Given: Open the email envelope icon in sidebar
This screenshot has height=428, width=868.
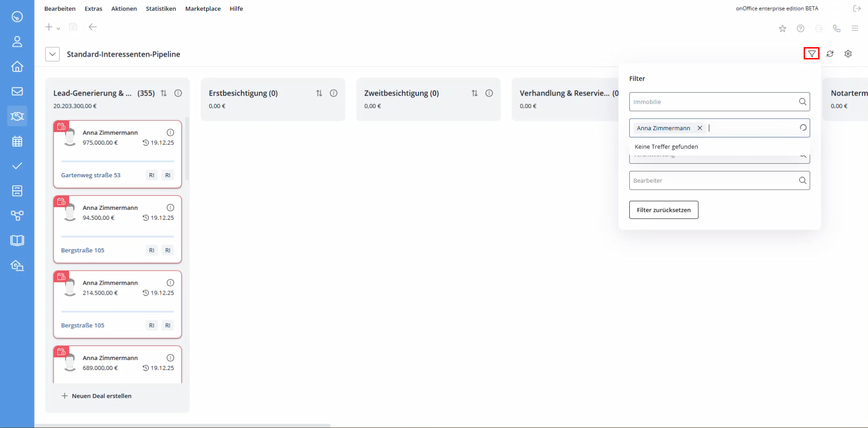Looking at the screenshot, I should (17, 92).
